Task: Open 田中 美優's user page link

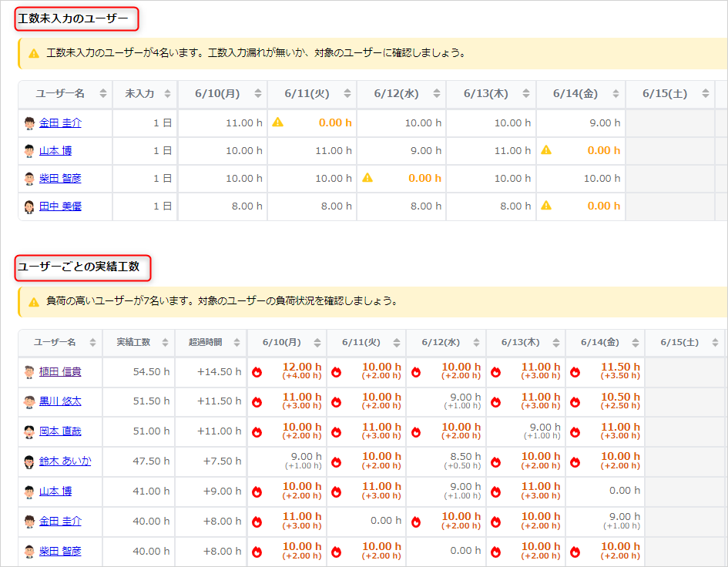Action: (x=60, y=206)
